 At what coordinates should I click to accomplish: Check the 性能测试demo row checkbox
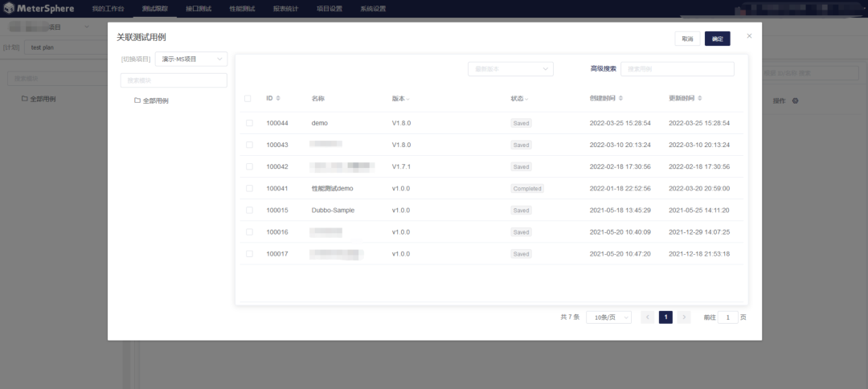[249, 188]
